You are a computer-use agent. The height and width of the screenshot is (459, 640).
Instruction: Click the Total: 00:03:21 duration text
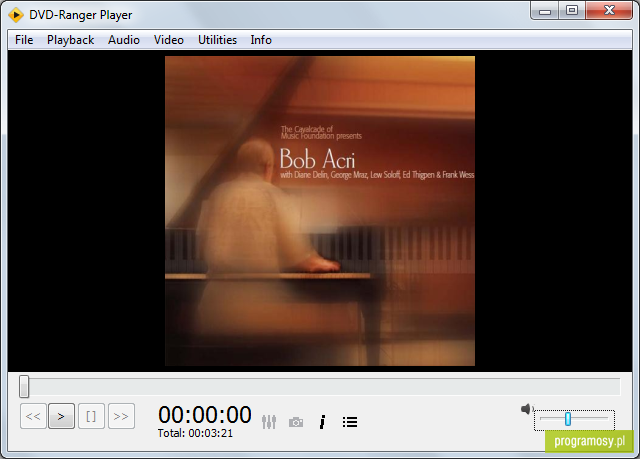coord(195,433)
